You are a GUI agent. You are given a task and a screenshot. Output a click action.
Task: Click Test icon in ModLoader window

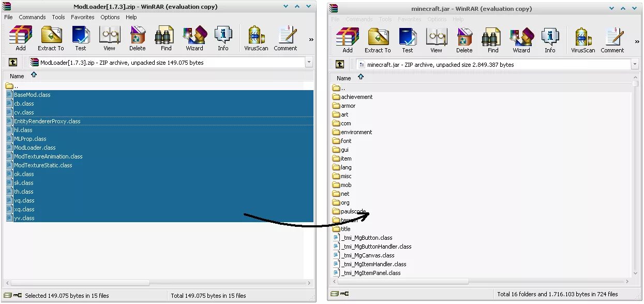tap(81, 38)
